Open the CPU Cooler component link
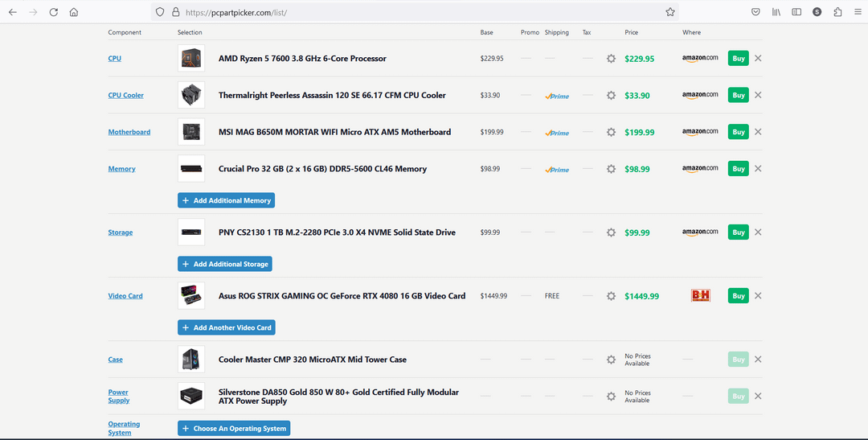 click(x=125, y=95)
